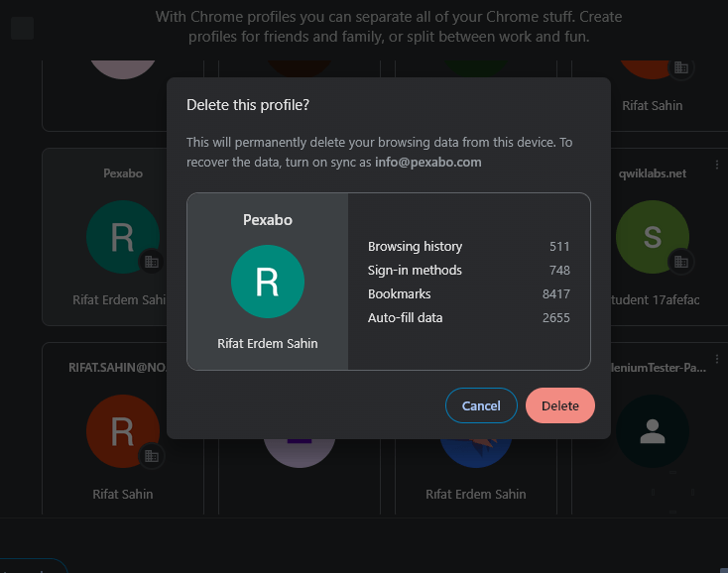Screen dimensions: 728x573
Task: Click work badge on top-right Rifat Sahin profile
Action: pyautogui.click(x=681, y=67)
